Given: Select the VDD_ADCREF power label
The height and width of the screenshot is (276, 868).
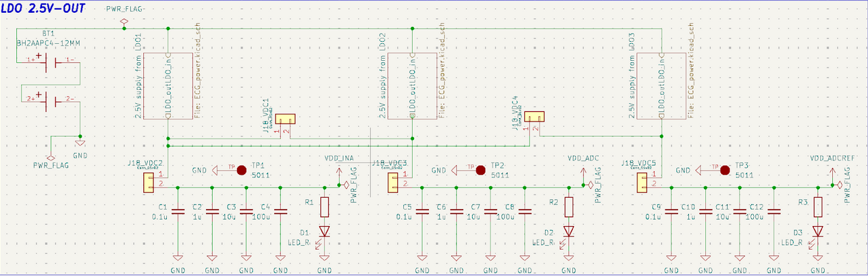Looking at the screenshot, I should [x=832, y=158].
